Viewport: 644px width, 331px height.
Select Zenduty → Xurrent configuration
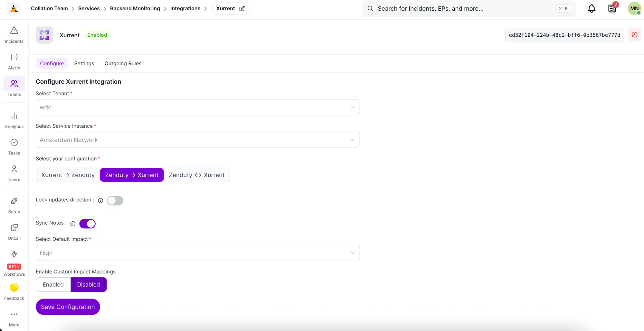click(132, 175)
